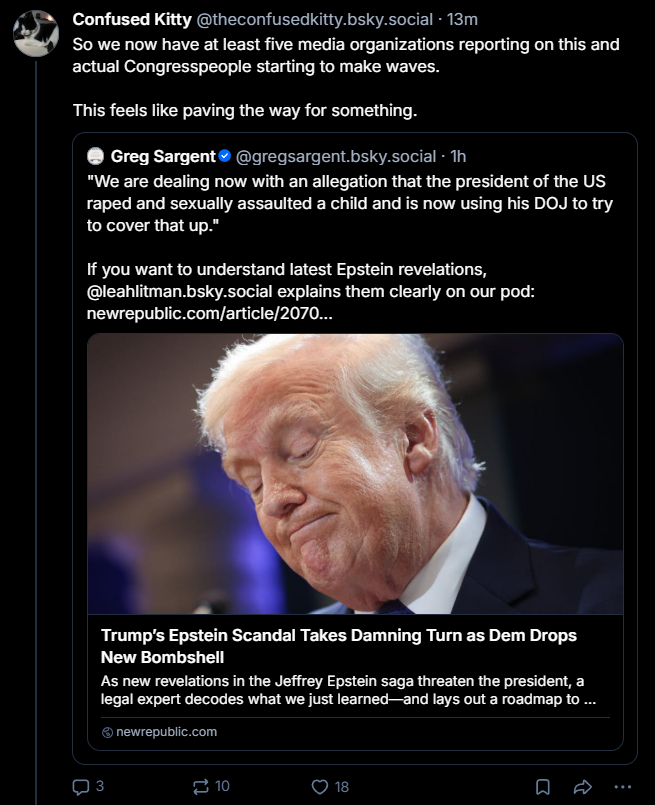Open the three-dot more options menu
655x805 pixels.
623,787
